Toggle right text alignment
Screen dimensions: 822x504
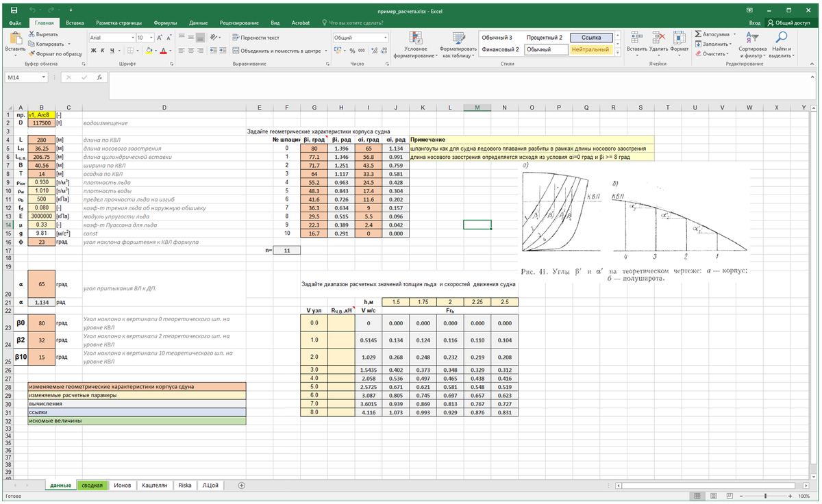(x=201, y=51)
